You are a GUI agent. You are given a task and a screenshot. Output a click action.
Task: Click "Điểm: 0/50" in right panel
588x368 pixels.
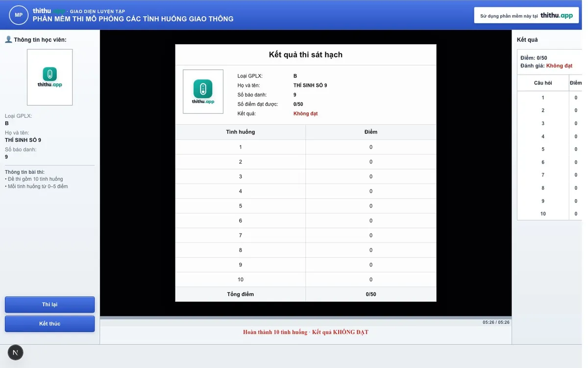point(534,58)
